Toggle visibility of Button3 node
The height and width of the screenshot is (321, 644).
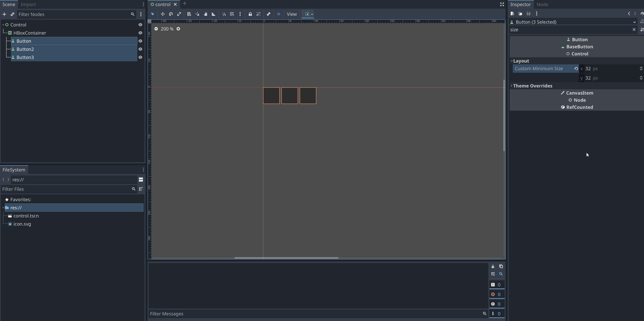[x=140, y=57]
